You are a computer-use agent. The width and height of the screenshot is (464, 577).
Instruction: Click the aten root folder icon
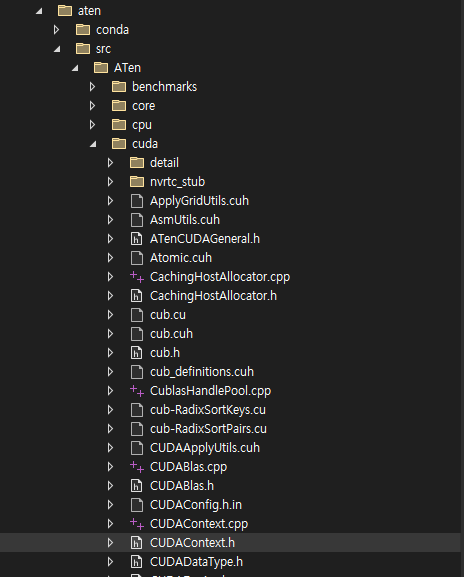pos(65,11)
